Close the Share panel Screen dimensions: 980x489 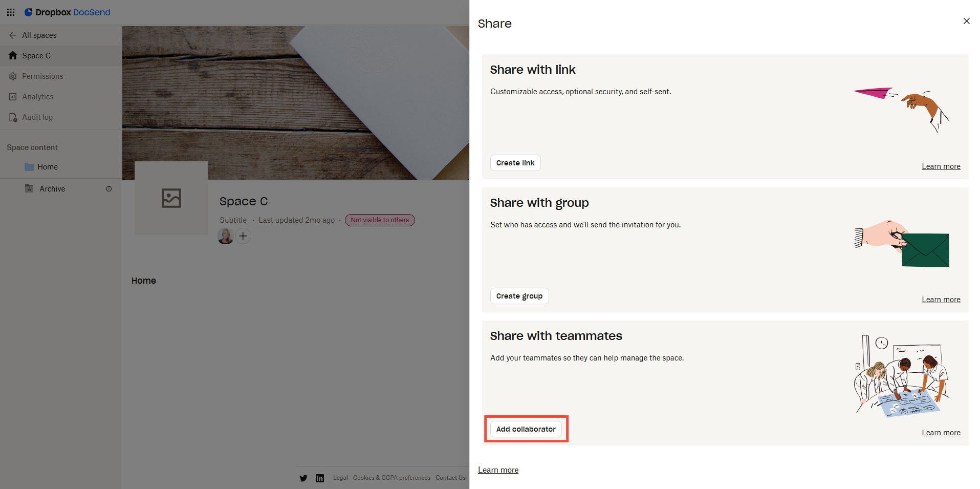pyautogui.click(x=966, y=21)
